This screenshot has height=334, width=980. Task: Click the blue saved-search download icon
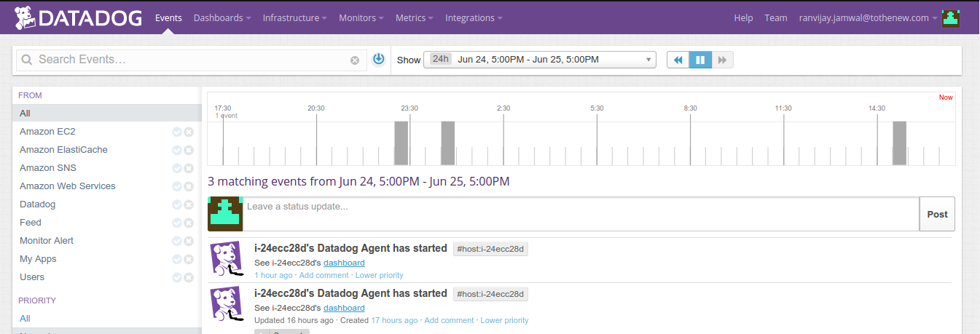[x=378, y=59]
